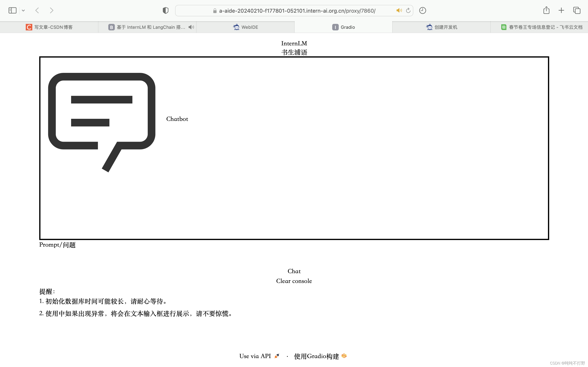Image resolution: width=588 pixels, height=367 pixels.
Task: Click the CSDN favicon on first tab
Action: point(29,27)
